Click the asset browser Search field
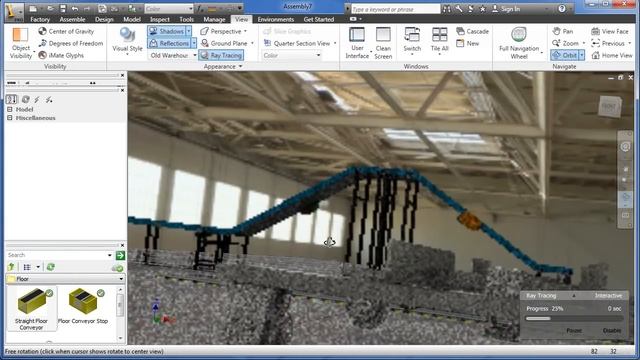Image resolution: width=640 pixels, height=360 pixels. pyautogui.click(x=57, y=255)
